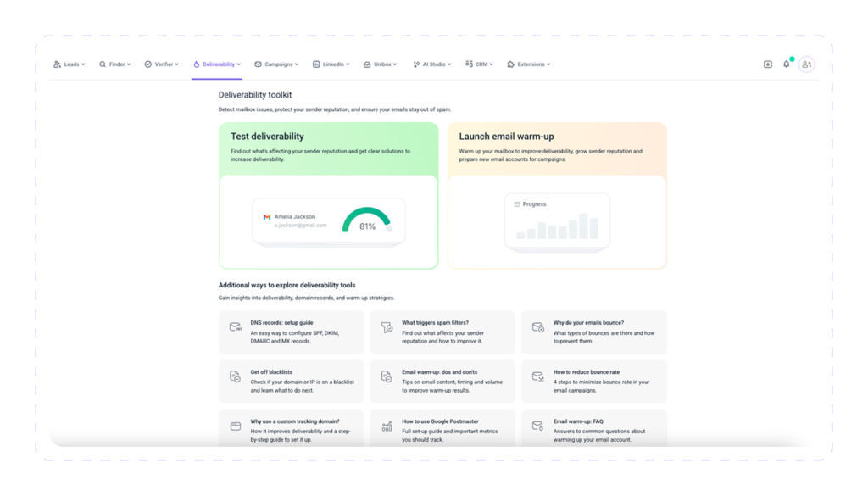Open the Finder menu label
This screenshot has height=496, width=868.
coord(117,64)
